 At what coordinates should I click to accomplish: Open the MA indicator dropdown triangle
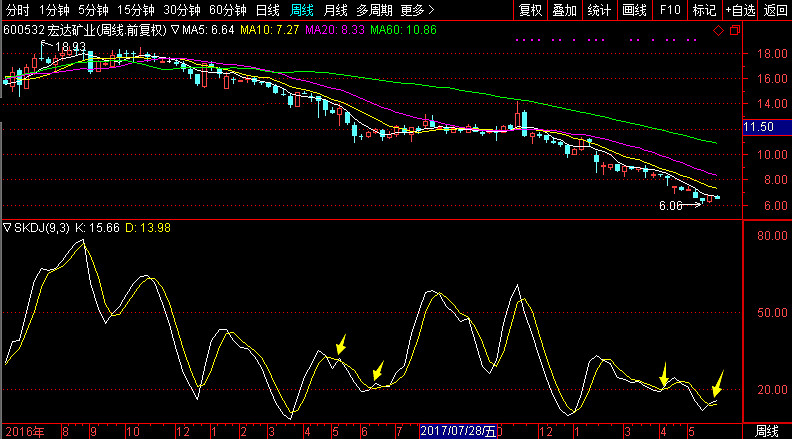176,30
